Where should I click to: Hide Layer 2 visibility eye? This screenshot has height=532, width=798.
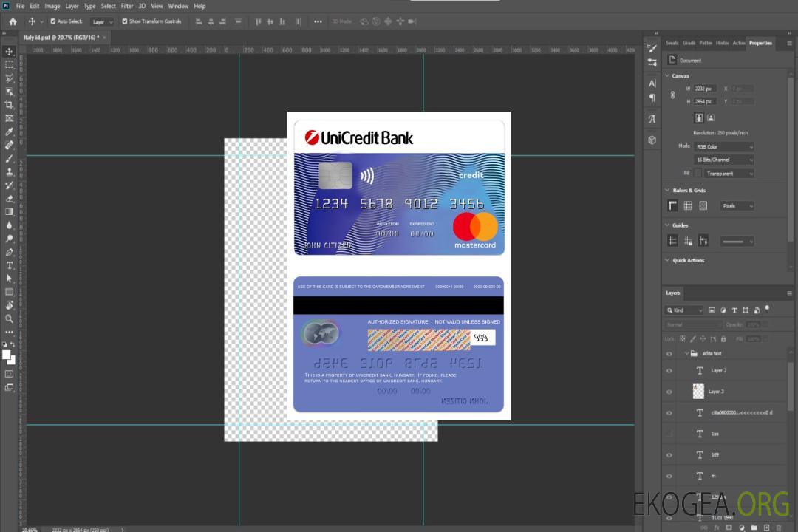[x=669, y=371]
